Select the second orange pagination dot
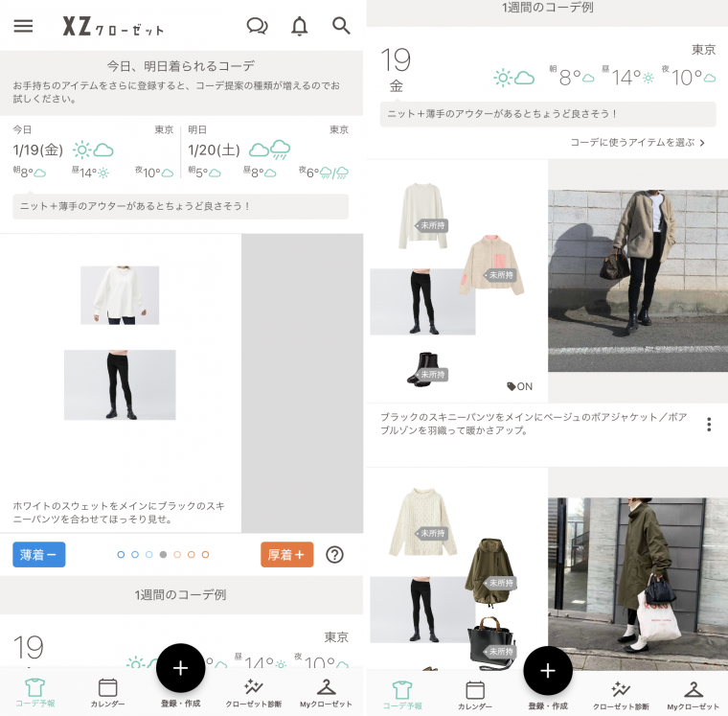This screenshot has width=728, height=716. tap(192, 554)
